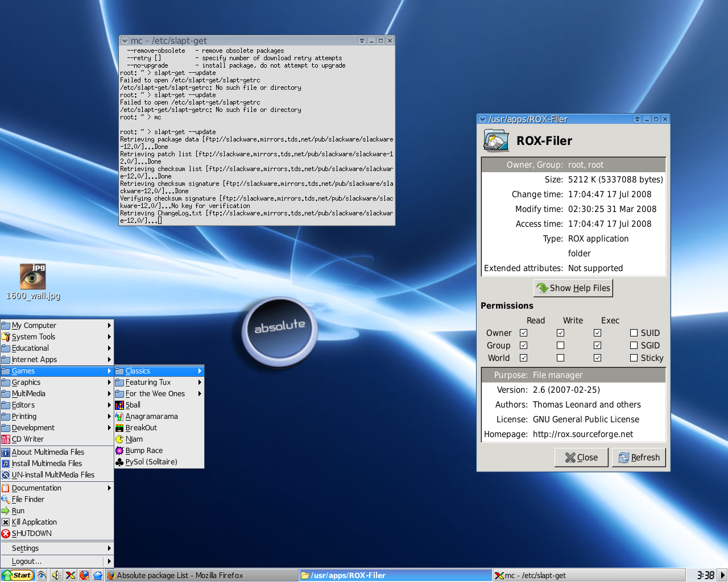Viewport: 728px width, 582px height.
Task: Toggle Group Read permission
Action: click(523, 346)
